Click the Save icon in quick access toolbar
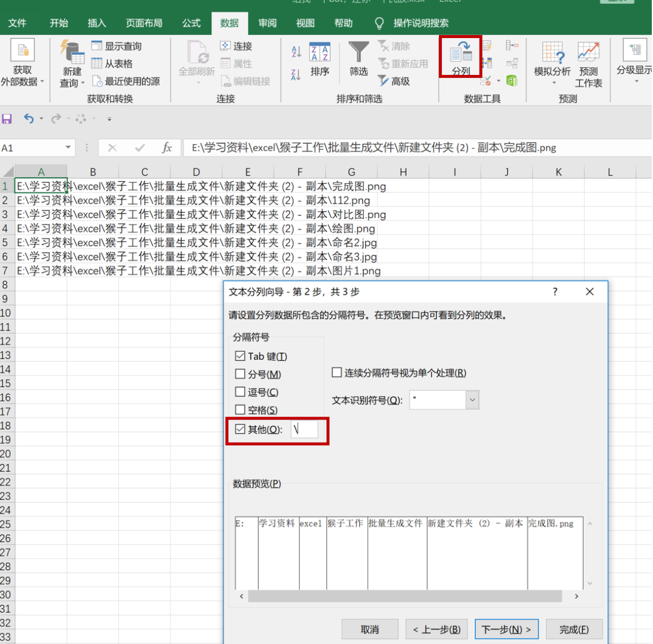The width and height of the screenshot is (653, 644). pos(7,119)
